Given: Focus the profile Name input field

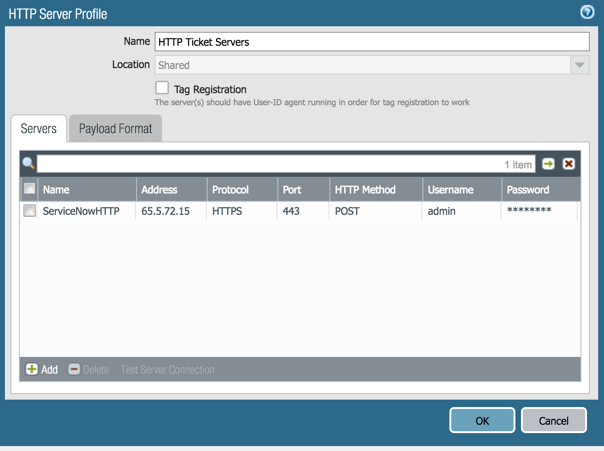Looking at the screenshot, I should pos(372,42).
